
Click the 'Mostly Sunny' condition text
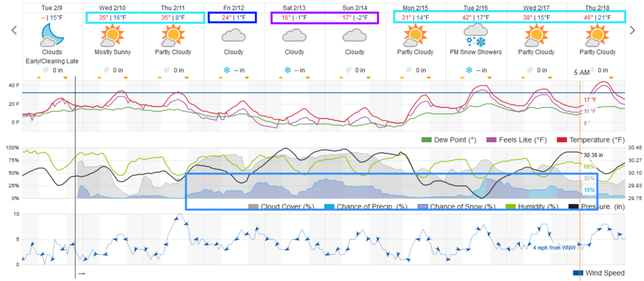[x=112, y=52]
